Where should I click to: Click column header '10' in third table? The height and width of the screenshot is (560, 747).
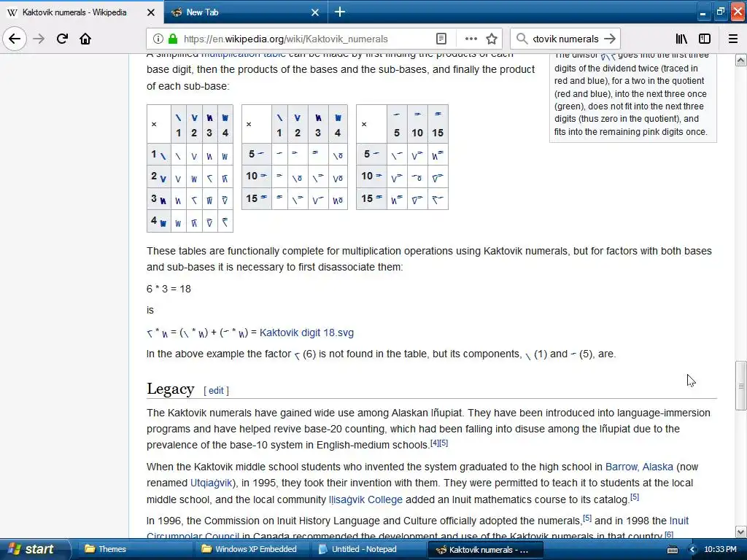(417, 124)
